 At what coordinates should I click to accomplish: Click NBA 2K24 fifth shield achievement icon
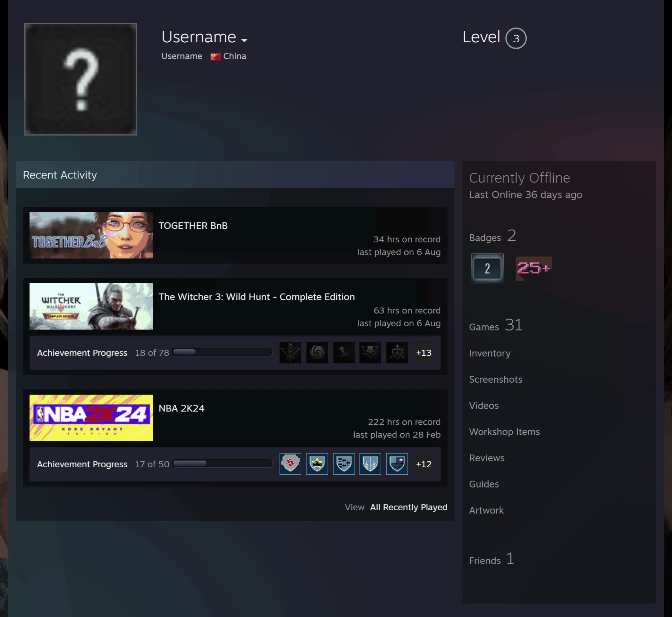point(397,464)
